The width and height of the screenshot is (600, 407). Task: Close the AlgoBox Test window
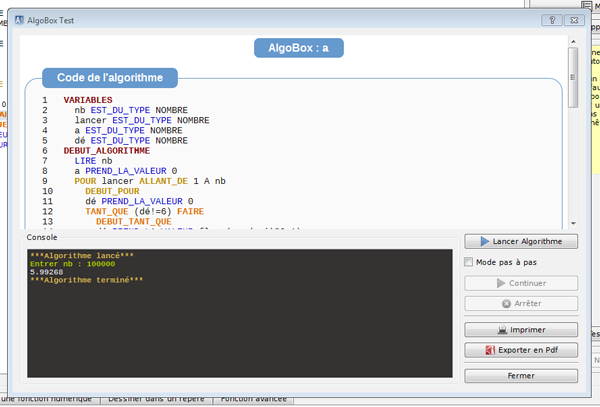click(574, 20)
